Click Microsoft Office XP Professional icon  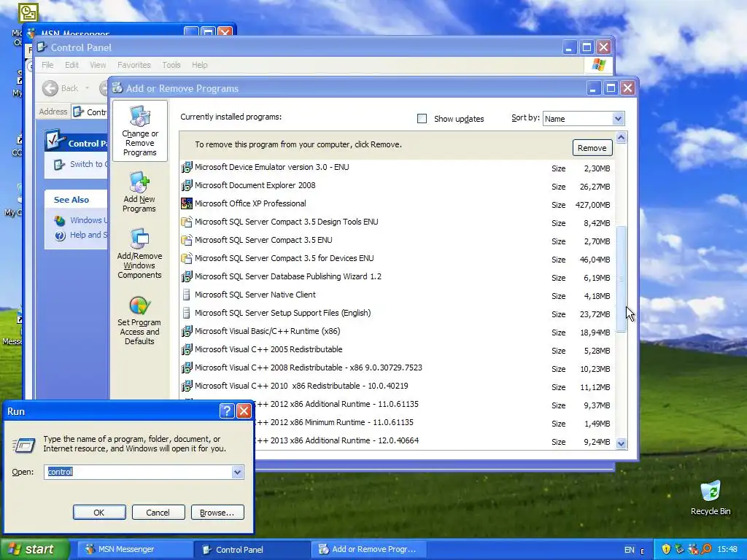point(187,204)
